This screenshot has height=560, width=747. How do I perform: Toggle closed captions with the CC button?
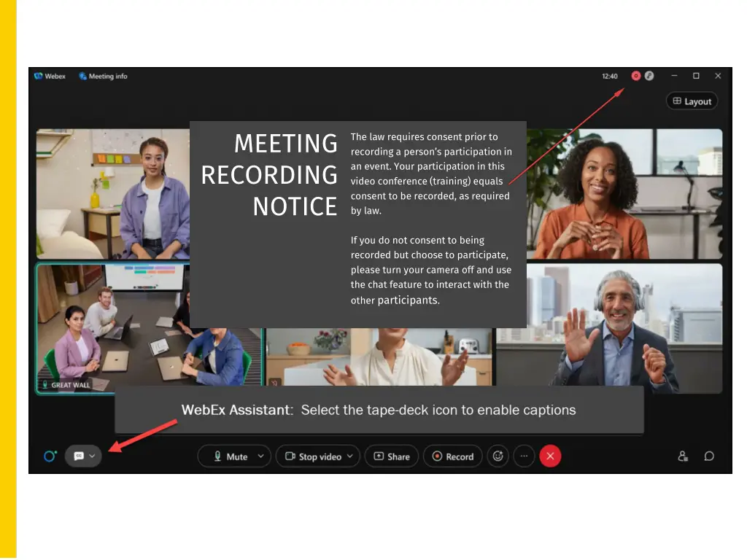79,456
